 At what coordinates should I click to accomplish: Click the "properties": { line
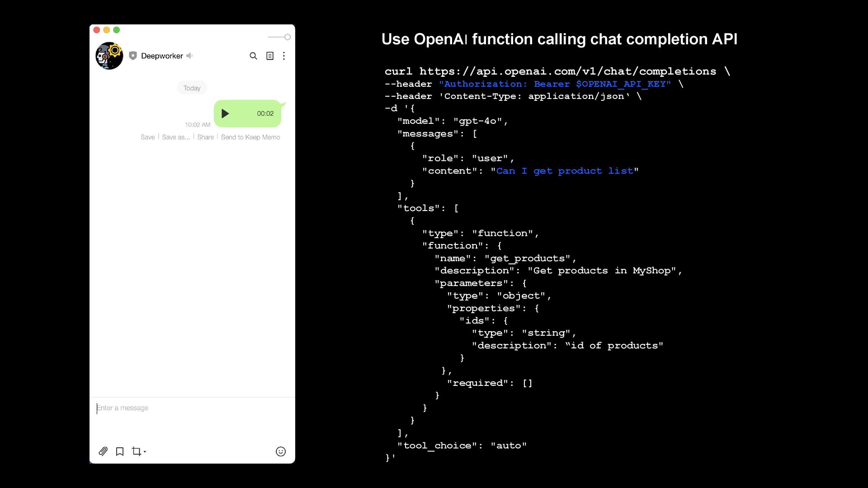[x=493, y=308]
